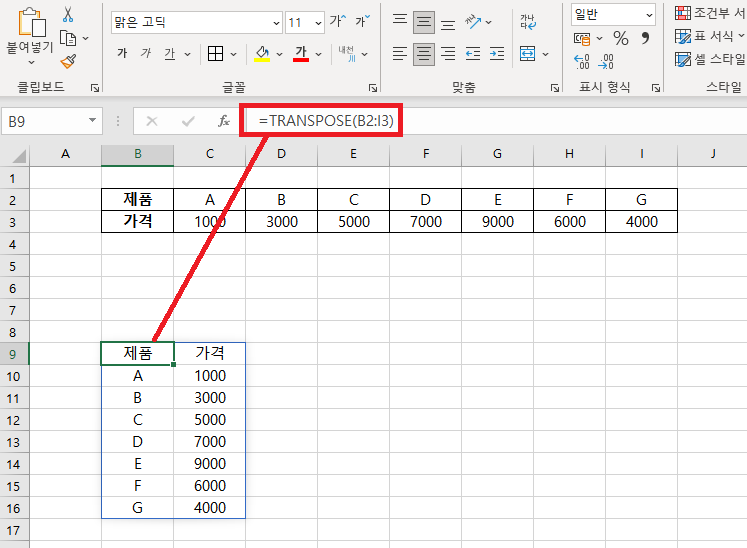Expand underline style dropdown arrow
Image resolution: width=747 pixels, height=548 pixels.
pos(188,54)
